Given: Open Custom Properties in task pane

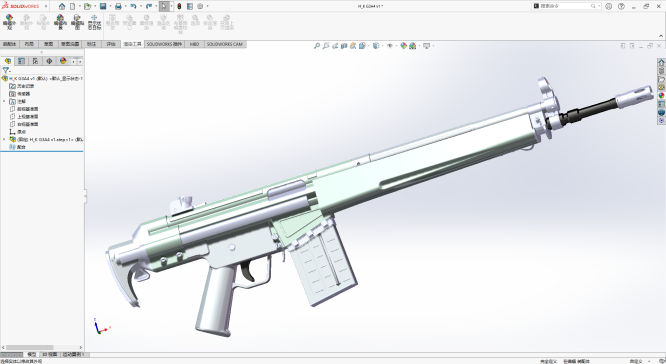Looking at the screenshot, I should pyautogui.click(x=661, y=104).
